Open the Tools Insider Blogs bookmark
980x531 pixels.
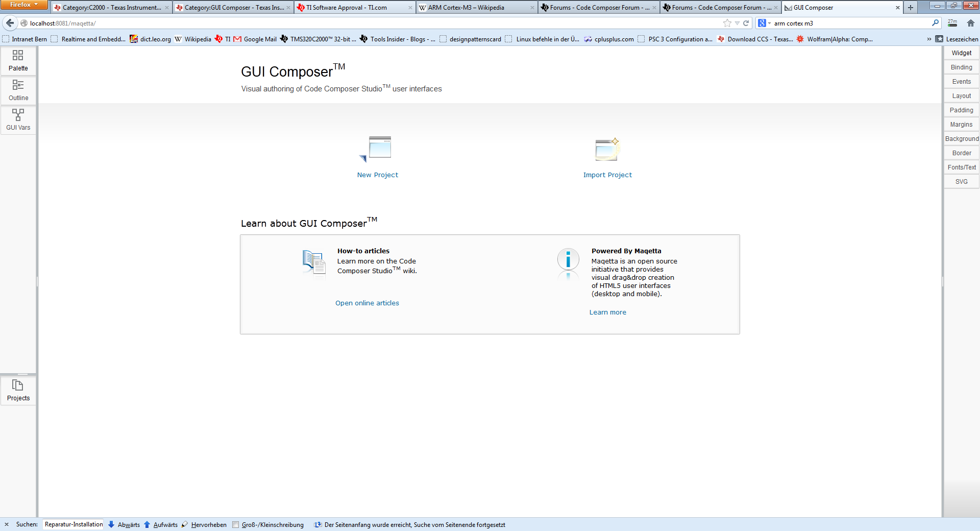[x=398, y=39]
